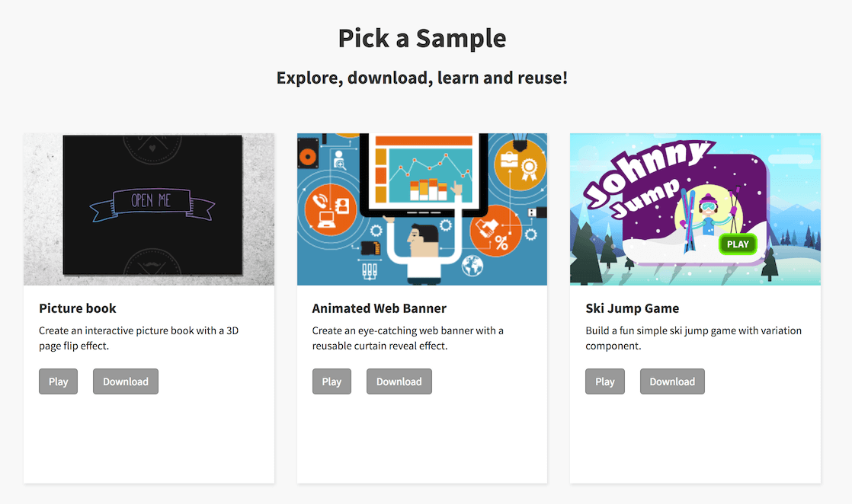Click the speaker icon in the banner artwork corner
The image size is (852, 504).
(x=307, y=156)
